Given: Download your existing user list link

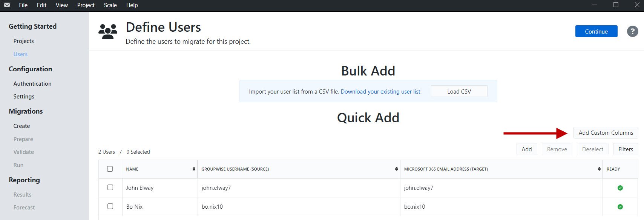Looking at the screenshot, I should pos(381,92).
